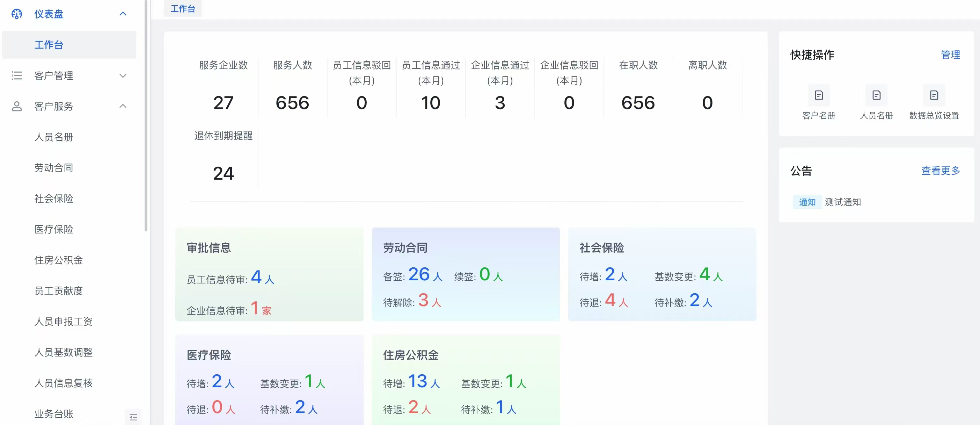The height and width of the screenshot is (425, 980).
Task: Click 医疗保险 待退 count 0
Action: [x=217, y=408]
